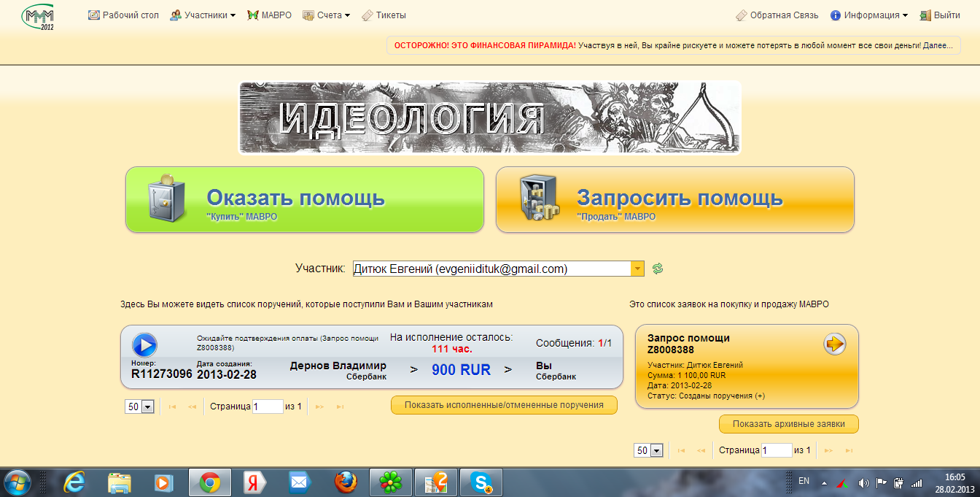
Task: Click the volume speaker tray icon
Action: 863,482
